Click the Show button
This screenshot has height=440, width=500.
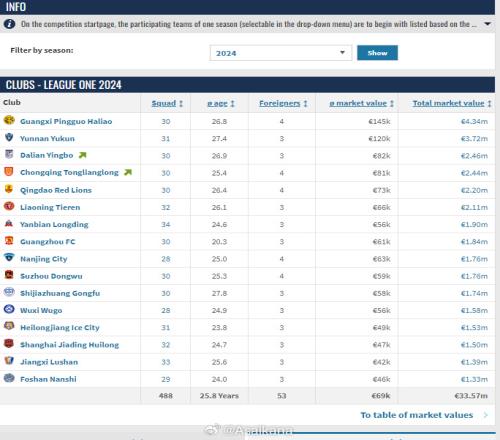[377, 53]
